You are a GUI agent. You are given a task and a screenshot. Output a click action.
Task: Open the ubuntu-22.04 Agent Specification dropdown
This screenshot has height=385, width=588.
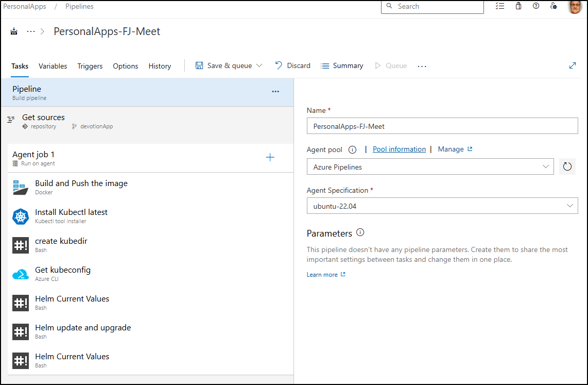pyautogui.click(x=442, y=206)
